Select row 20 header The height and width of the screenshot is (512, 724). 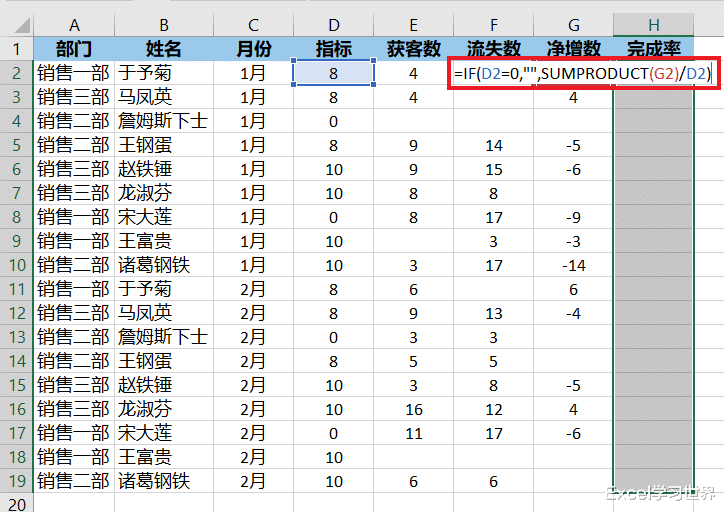17,503
